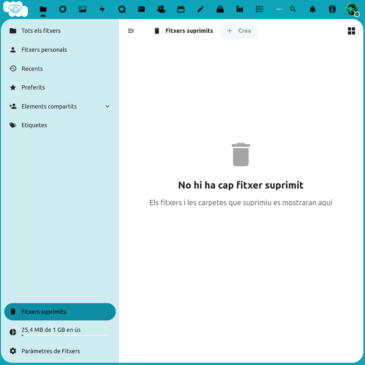
Task: Click the large empty trash illustration
Action: tap(241, 155)
